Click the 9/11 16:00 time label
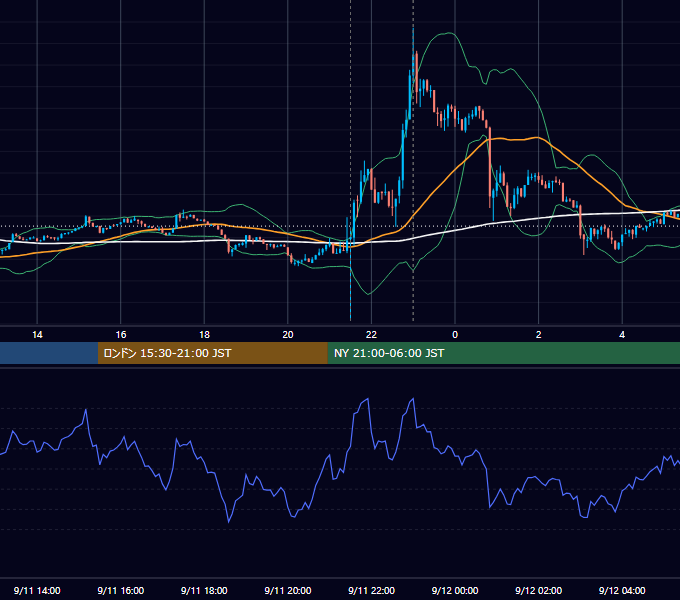 click(121, 590)
